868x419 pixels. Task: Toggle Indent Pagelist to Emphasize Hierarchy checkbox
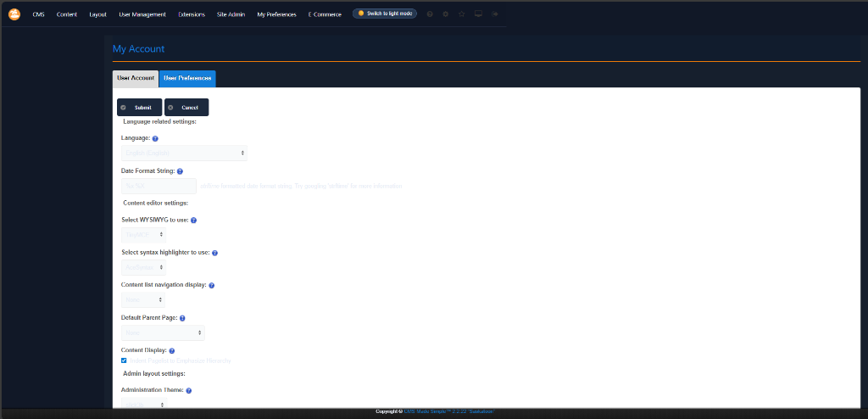point(124,360)
